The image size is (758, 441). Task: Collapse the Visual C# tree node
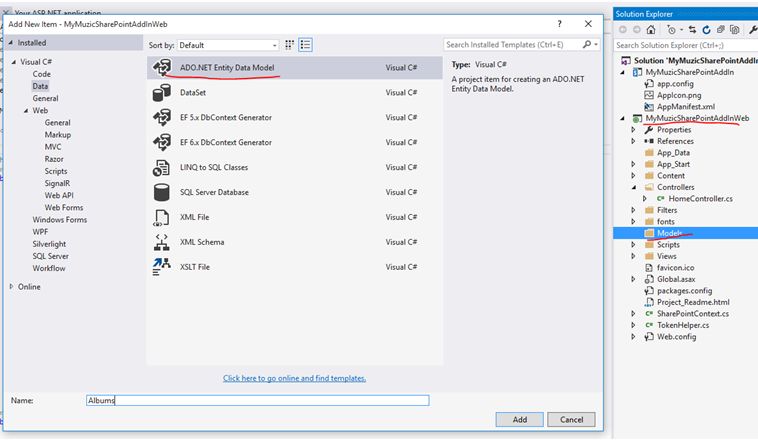coord(14,62)
